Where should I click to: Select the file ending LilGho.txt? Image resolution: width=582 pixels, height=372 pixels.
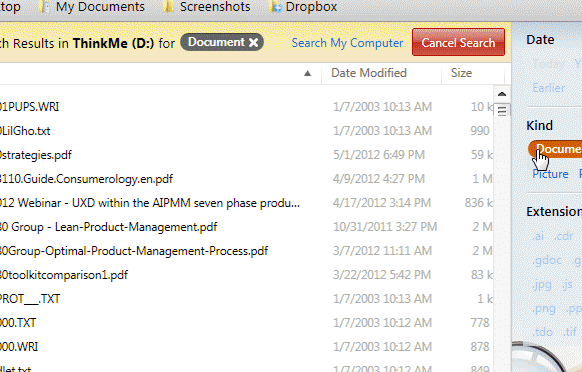[x=25, y=131]
